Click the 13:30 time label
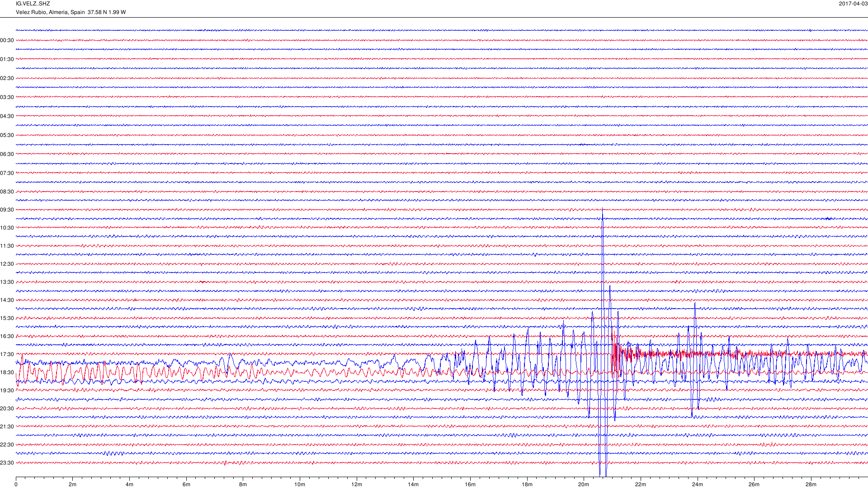Image resolution: width=868 pixels, height=488 pixels. [7, 282]
